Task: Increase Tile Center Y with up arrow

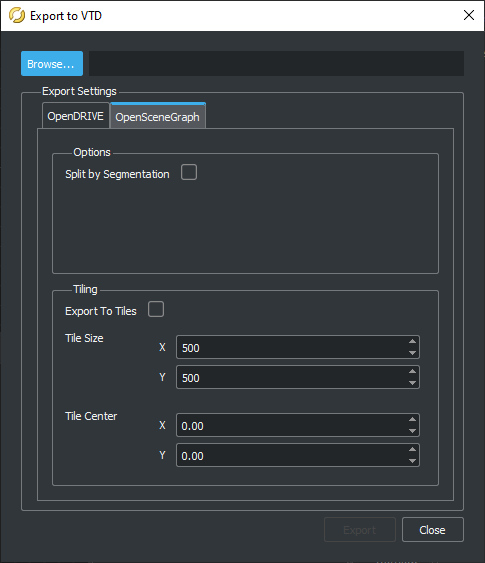Action: point(412,449)
